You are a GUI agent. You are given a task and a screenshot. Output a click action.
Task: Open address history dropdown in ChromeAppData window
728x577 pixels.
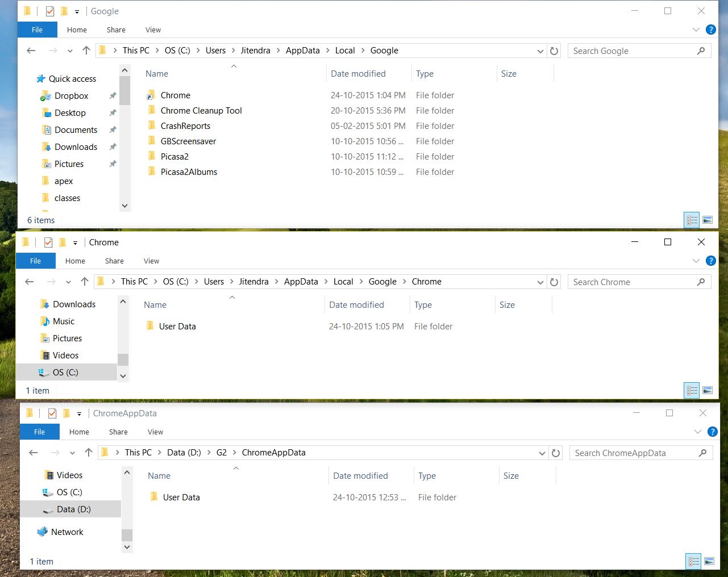[x=542, y=453]
